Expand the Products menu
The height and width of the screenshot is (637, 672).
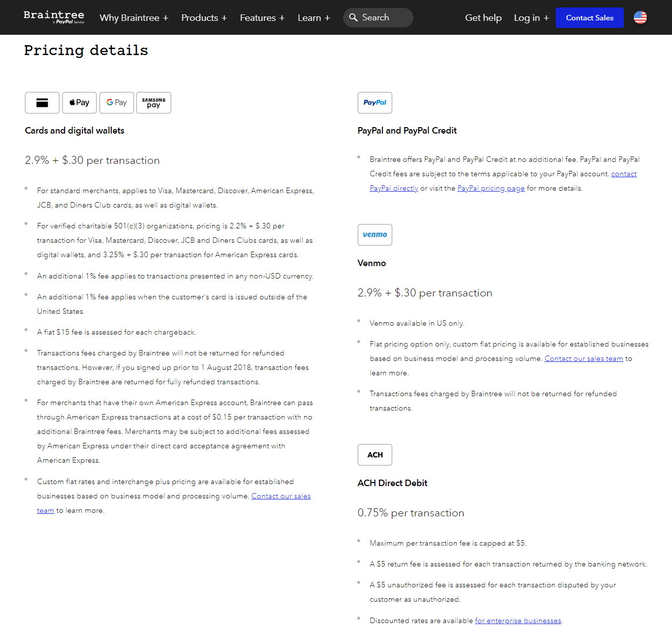[204, 18]
